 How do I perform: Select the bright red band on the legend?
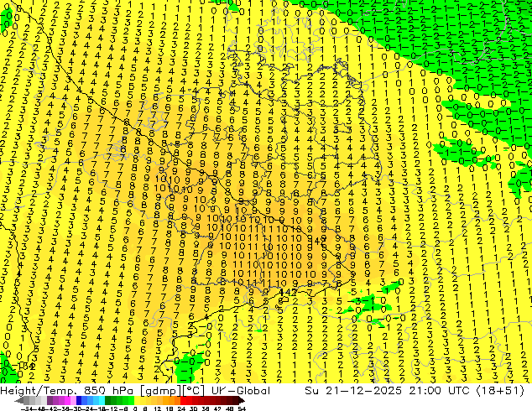[x=183, y=401]
